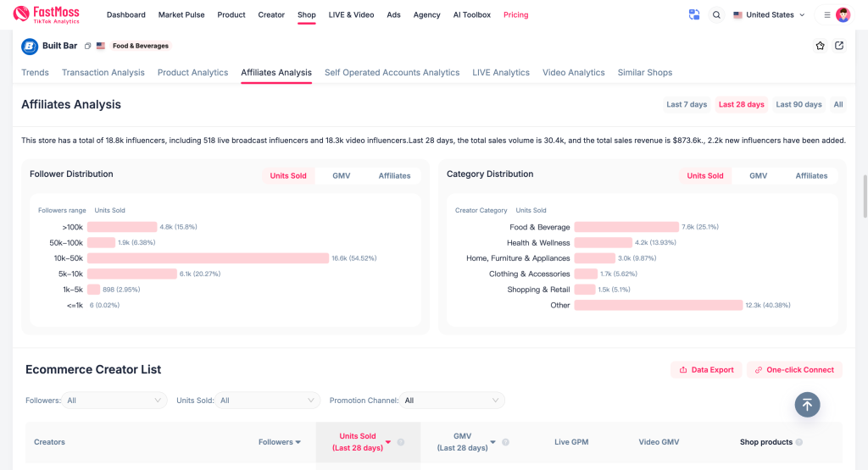Viewport: 868px width, 470px height.
Task: Click the One-click Connect button
Action: point(794,370)
